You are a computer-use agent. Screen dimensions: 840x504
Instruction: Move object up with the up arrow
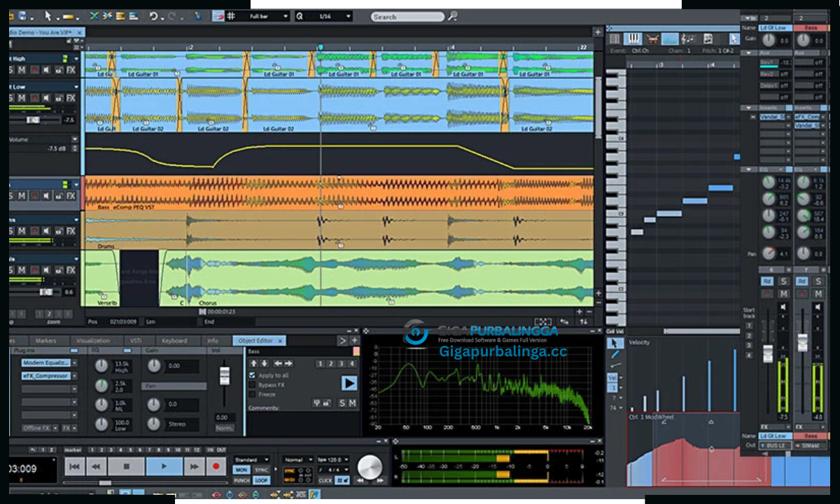pyautogui.click(x=254, y=363)
